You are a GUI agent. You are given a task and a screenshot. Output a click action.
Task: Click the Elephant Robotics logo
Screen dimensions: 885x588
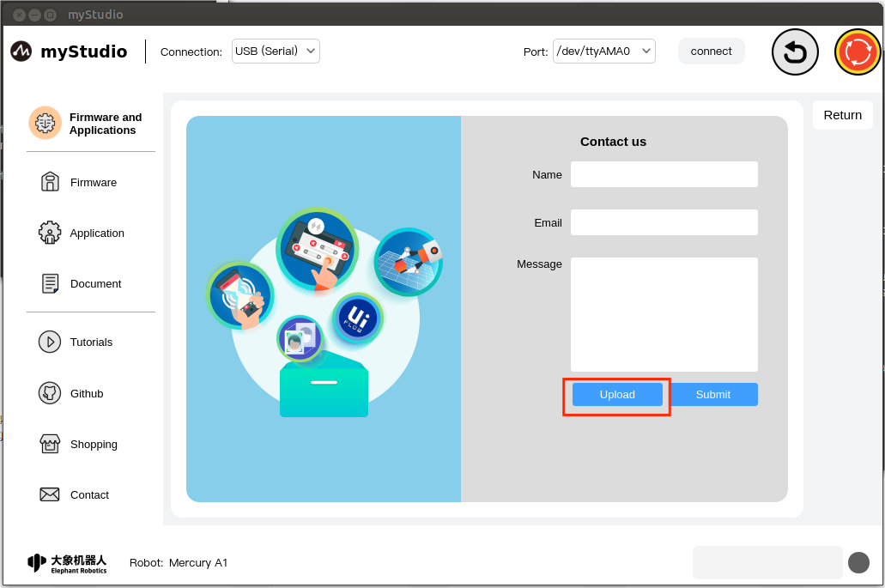pyautogui.click(x=67, y=562)
